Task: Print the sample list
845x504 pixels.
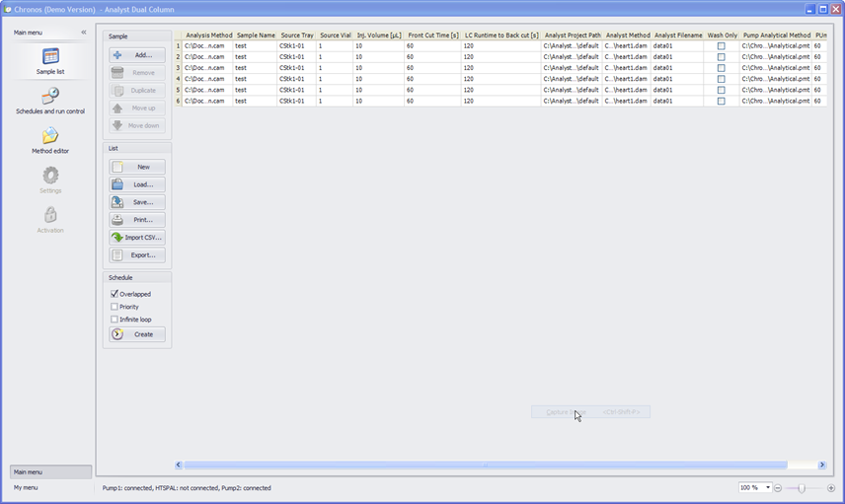Action: click(137, 220)
